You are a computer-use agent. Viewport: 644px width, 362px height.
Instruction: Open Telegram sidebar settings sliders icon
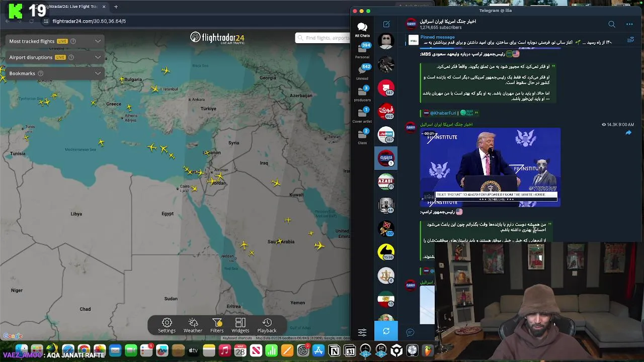(x=362, y=332)
